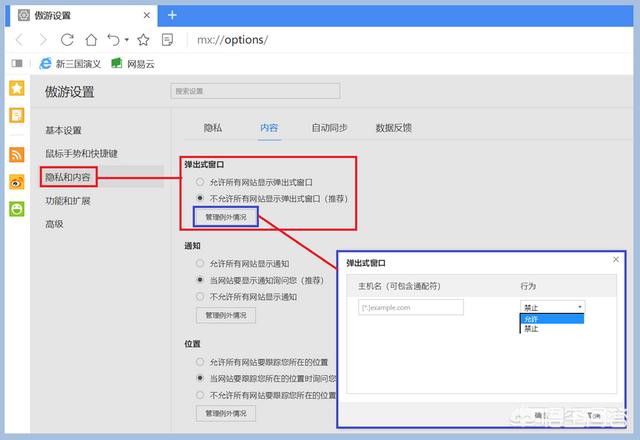
Task: Click the plus icon for a new tab
Action: pyautogui.click(x=172, y=14)
